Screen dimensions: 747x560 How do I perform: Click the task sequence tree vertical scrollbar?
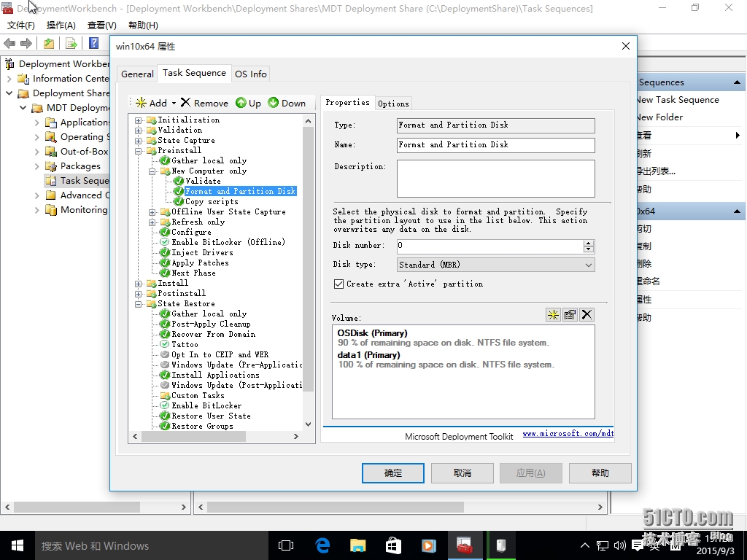tap(309, 259)
